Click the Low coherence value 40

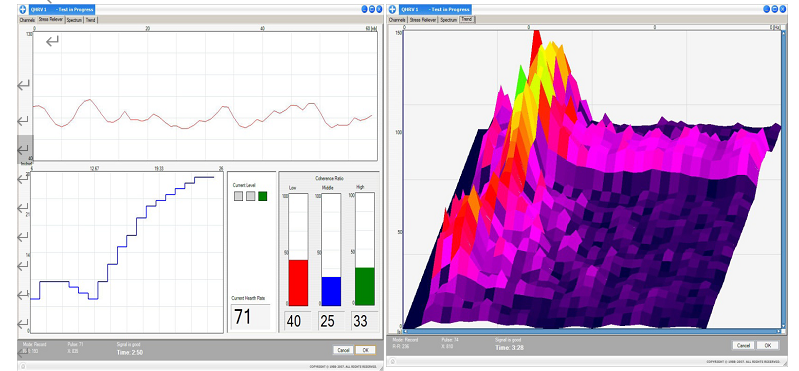pyautogui.click(x=294, y=321)
